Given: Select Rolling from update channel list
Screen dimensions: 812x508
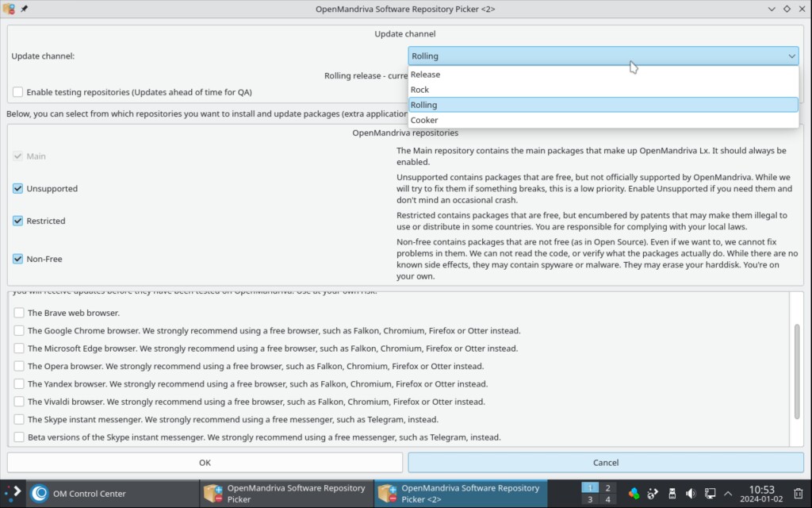Looking at the screenshot, I should tap(603, 105).
